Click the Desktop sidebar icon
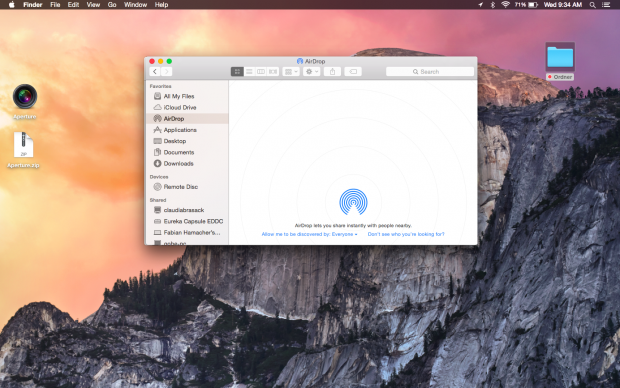Screen dimensions: 620x388 [x=157, y=141]
